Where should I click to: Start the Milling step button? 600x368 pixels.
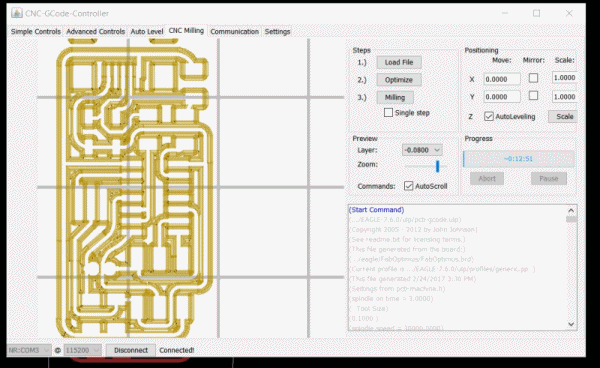click(395, 97)
